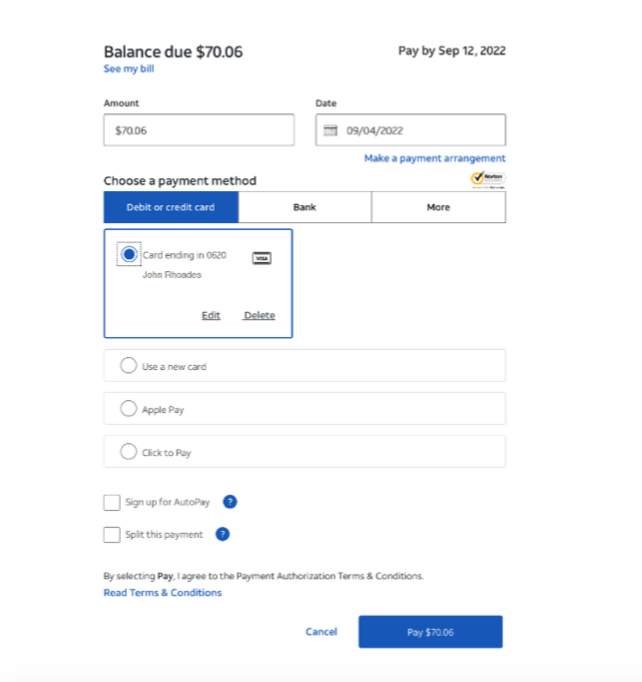Choose the Use a new card option
Screen dimensions: 642x682
point(304,366)
